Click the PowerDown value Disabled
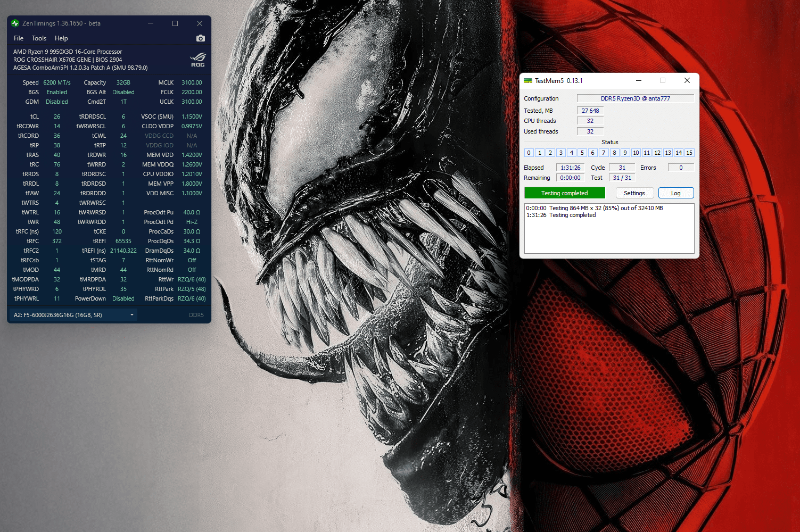Screen dimensions: 800x532 (x=123, y=298)
